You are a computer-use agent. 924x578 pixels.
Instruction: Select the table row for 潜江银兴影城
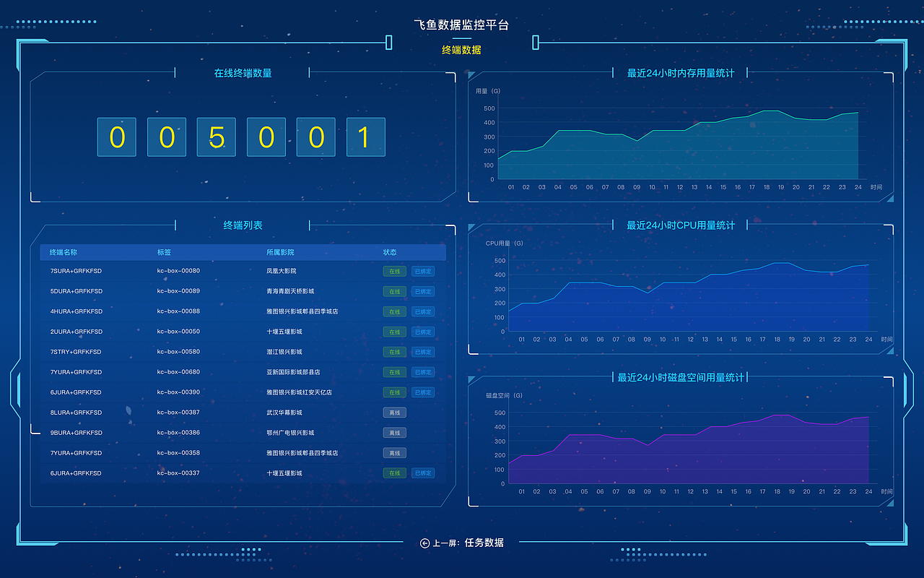pyautogui.click(x=242, y=352)
